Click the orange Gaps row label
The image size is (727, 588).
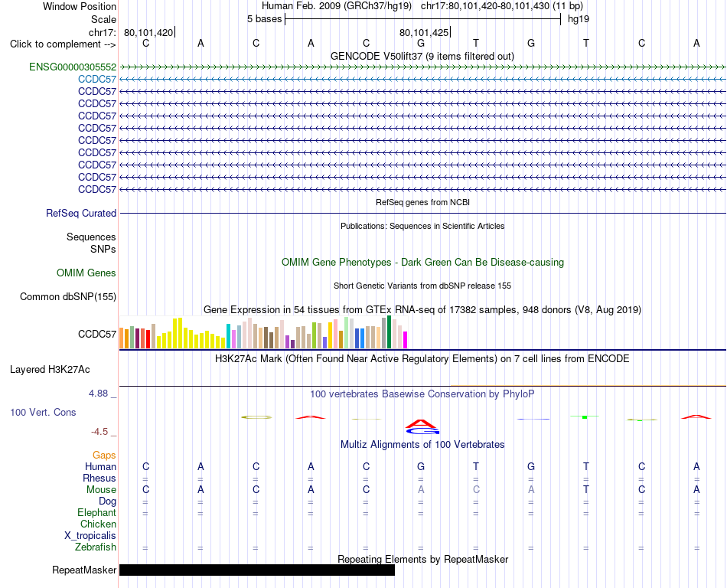[x=104, y=456]
